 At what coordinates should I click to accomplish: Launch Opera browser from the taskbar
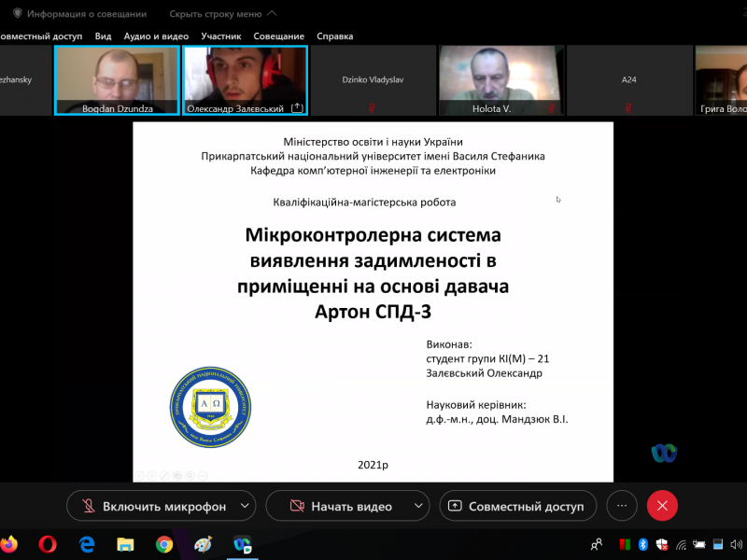tap(48, 544)
